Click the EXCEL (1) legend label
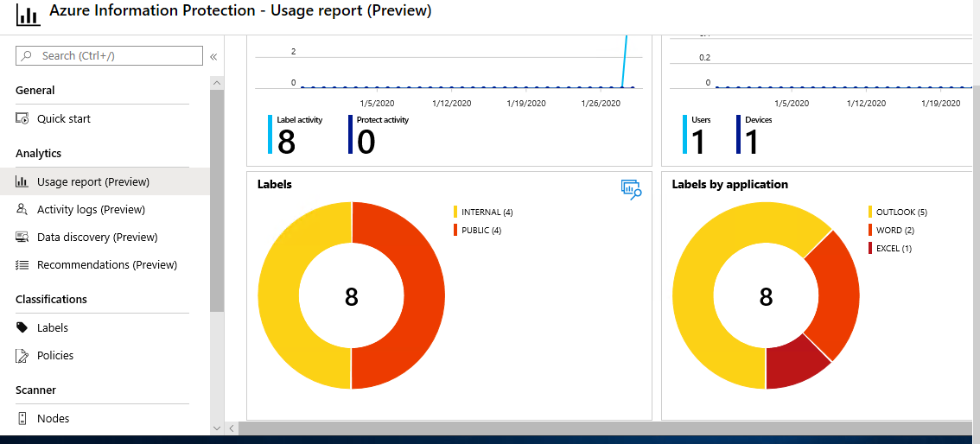Image resolution: width=980 pixels, height=444 pixels. [894, 249]
